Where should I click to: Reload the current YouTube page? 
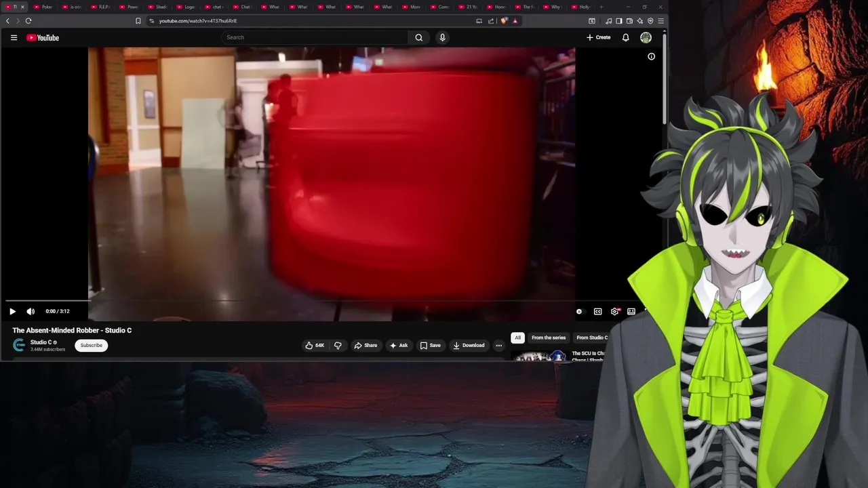coord(28,21)
